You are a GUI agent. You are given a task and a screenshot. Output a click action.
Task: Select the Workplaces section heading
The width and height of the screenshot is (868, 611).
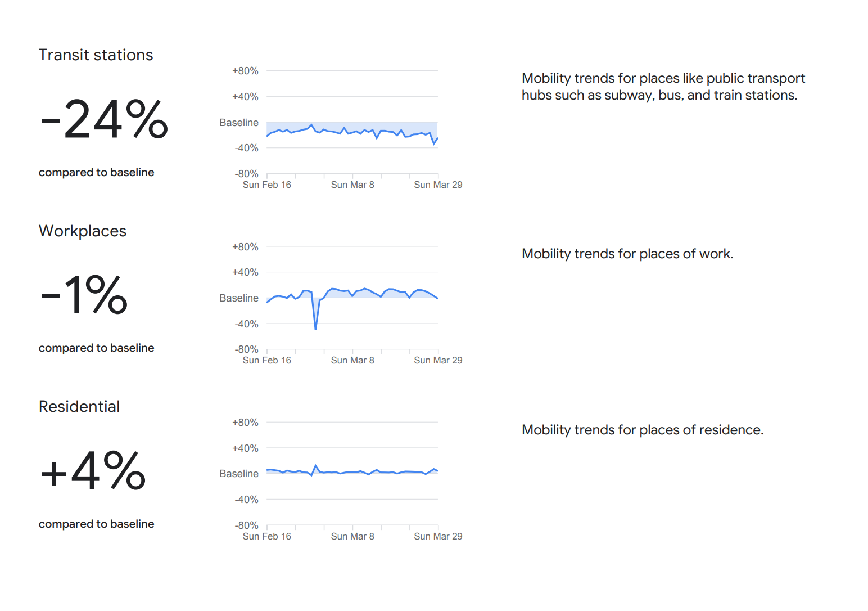coord(83,231)
